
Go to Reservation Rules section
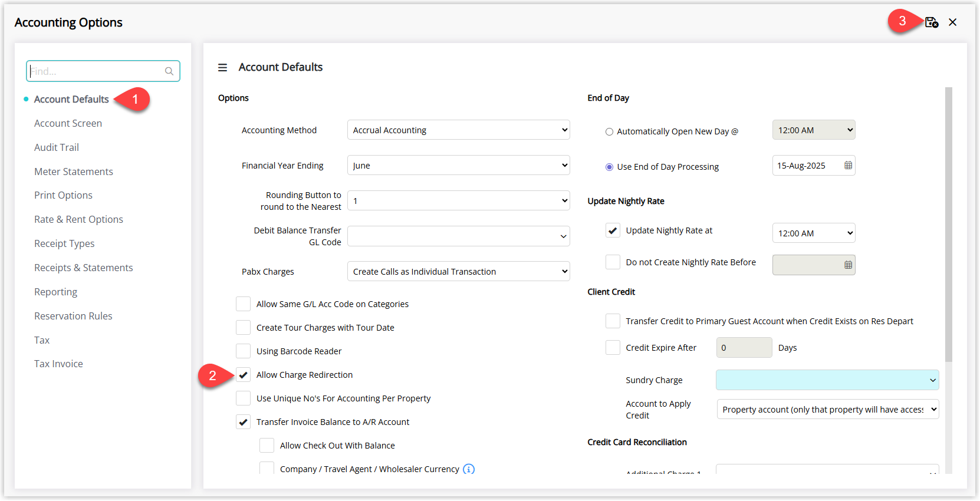73,316
